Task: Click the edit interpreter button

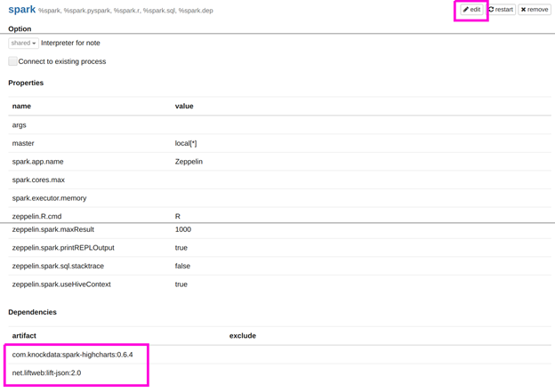Action: tap(471, 10)
